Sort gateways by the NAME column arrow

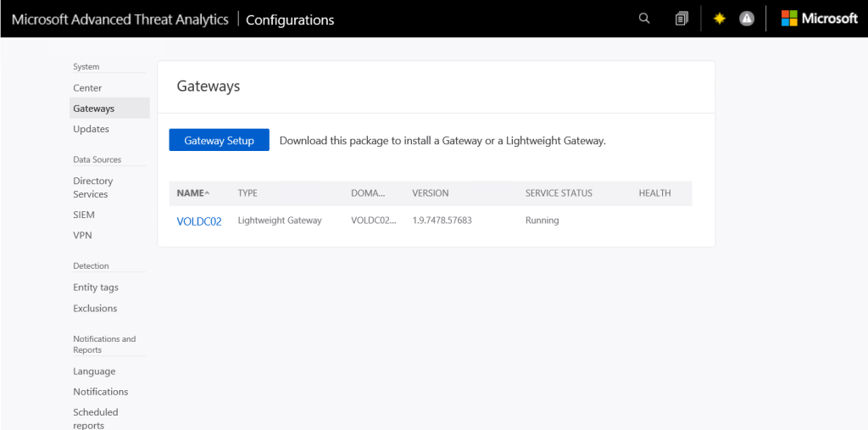point(208,193)
